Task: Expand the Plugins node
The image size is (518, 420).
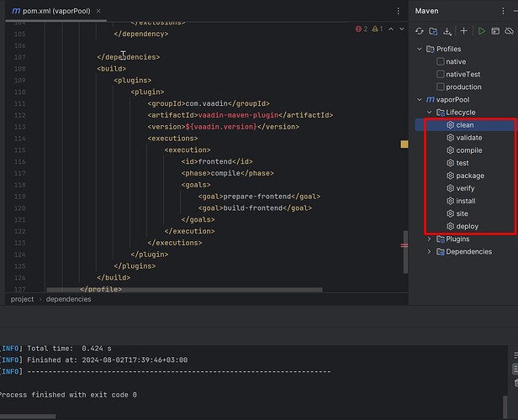Action: tap(429, 239)
